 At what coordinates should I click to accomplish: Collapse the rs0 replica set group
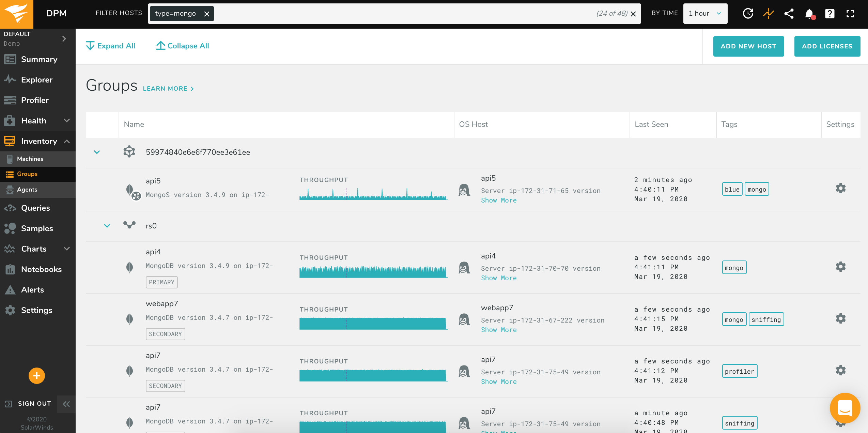click(107, 226)
